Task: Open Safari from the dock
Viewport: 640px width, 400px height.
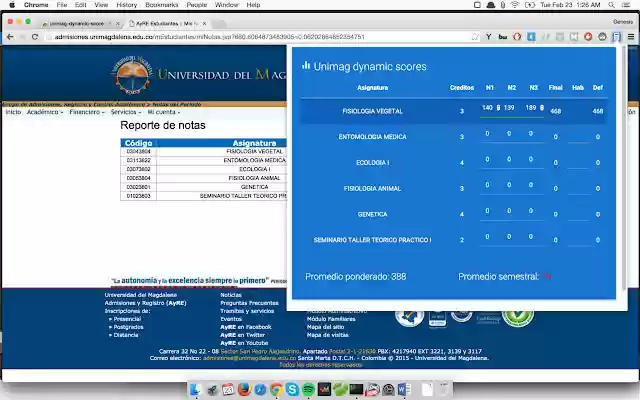Action: coord(260,389)
